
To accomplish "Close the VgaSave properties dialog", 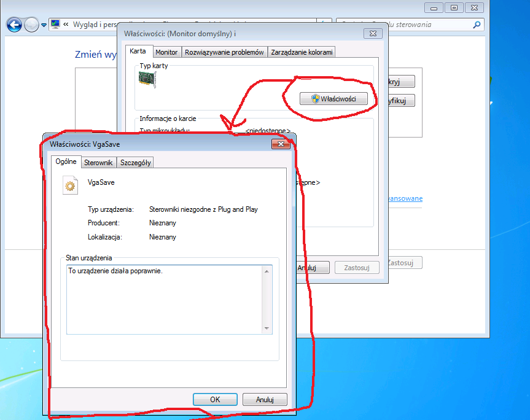I will pos(281,144).
